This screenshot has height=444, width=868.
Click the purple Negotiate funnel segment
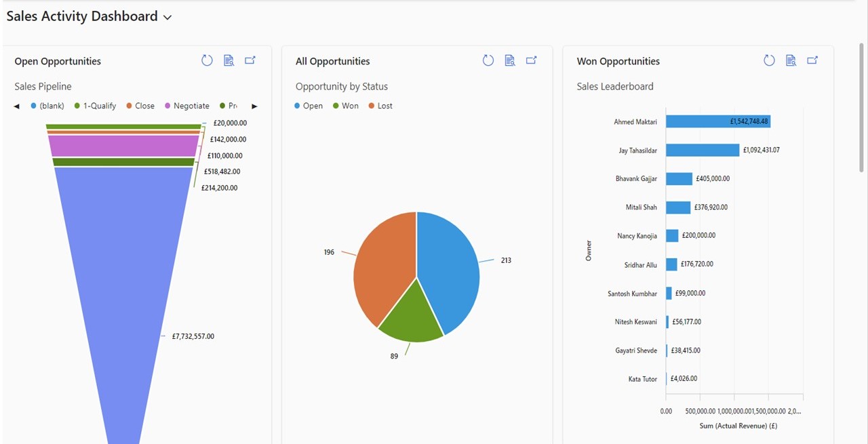(x=123, y=146)
